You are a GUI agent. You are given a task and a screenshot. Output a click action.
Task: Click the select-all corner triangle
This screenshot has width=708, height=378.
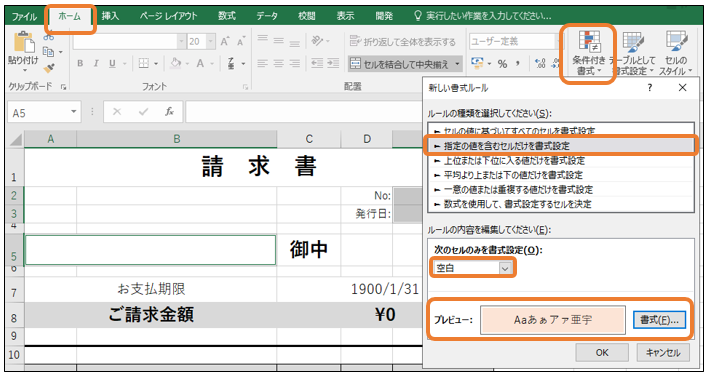click(x=16, y=140)
